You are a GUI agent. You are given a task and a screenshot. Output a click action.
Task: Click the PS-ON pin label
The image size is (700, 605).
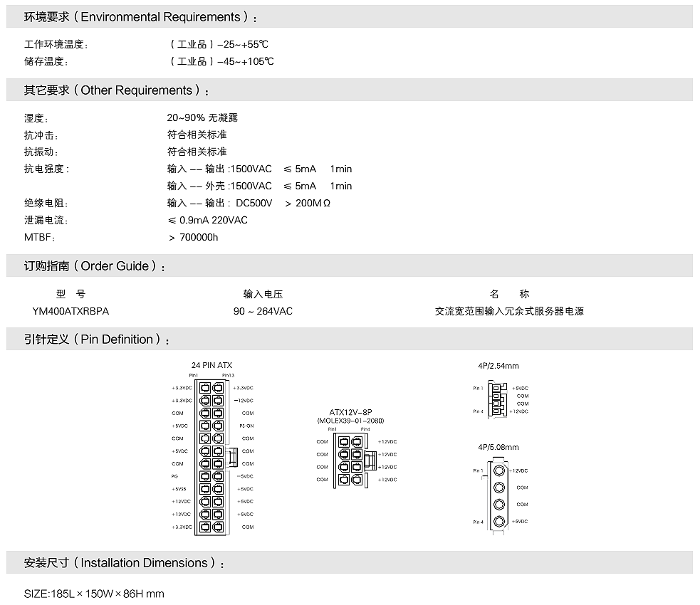[246, 426]
